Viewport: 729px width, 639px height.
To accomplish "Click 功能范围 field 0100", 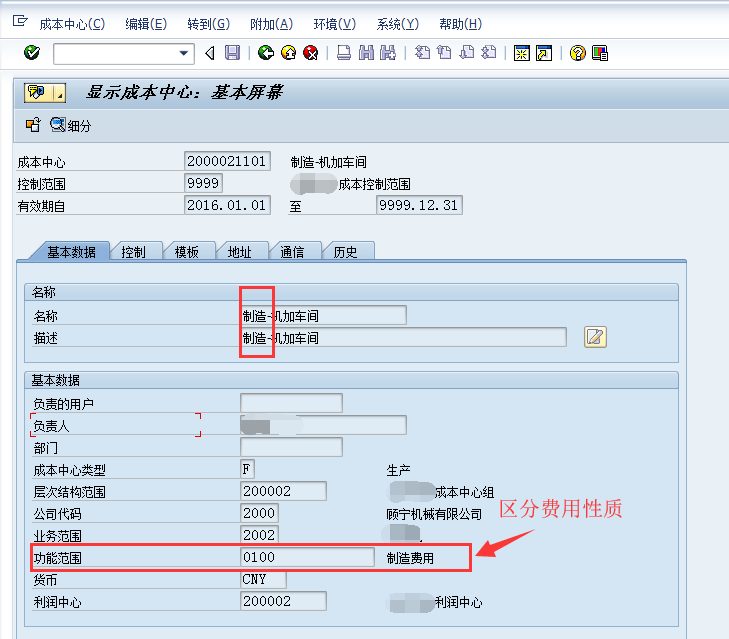I will coord(307,557).
